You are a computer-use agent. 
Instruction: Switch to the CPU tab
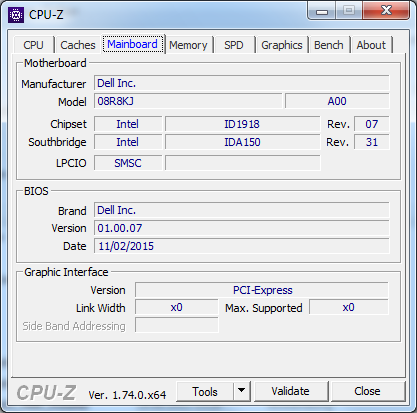point(33,45)
